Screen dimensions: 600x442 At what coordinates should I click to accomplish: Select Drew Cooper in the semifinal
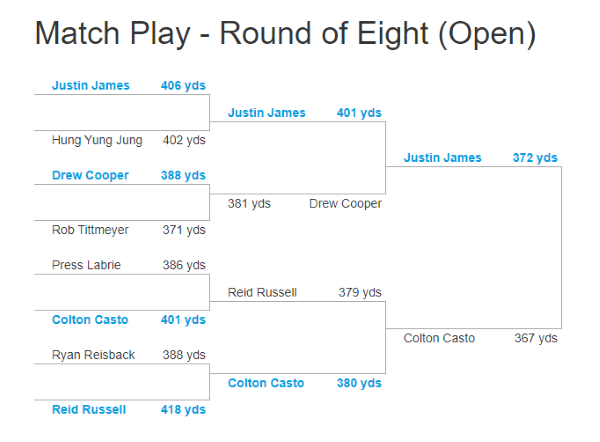345,204
